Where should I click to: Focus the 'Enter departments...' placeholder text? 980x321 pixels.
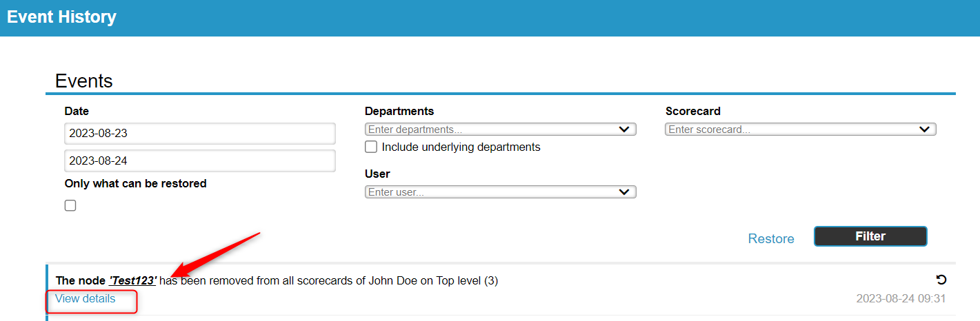415,130
